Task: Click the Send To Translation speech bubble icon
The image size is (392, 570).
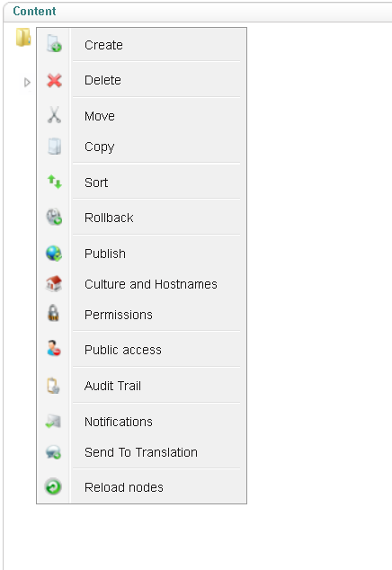Action: tap(53, 452)
